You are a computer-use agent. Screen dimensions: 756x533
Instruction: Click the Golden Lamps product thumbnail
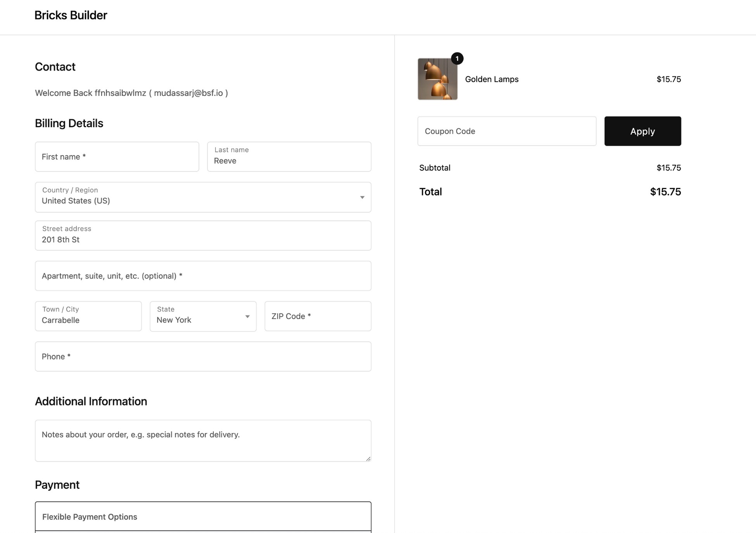point(438,79)
